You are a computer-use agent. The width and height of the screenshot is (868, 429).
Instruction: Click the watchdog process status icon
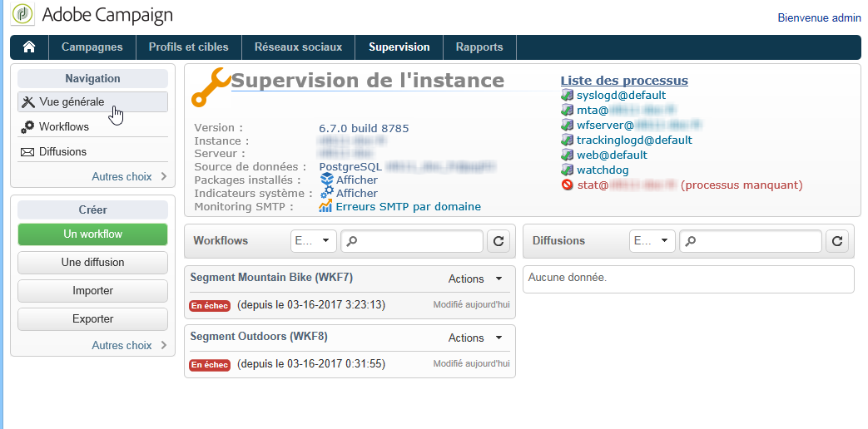click(567, 170)
